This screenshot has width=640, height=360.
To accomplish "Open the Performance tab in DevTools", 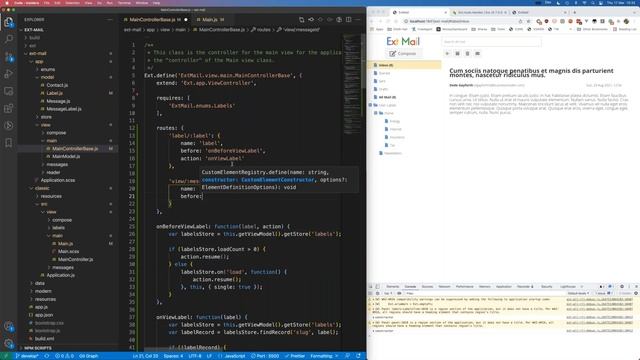I will 464,287.
